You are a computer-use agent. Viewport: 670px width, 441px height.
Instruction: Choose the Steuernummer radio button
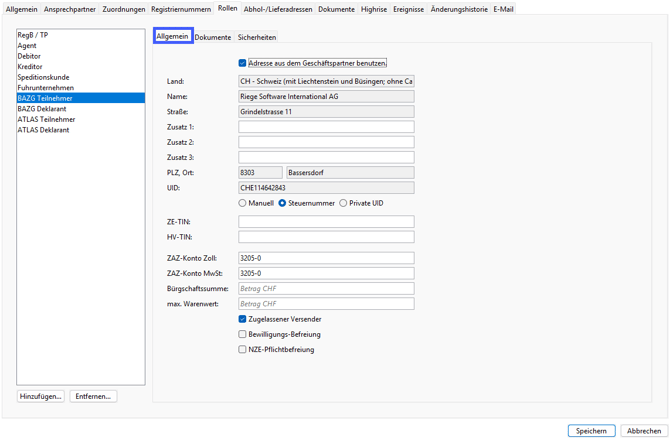pos(282,203)
